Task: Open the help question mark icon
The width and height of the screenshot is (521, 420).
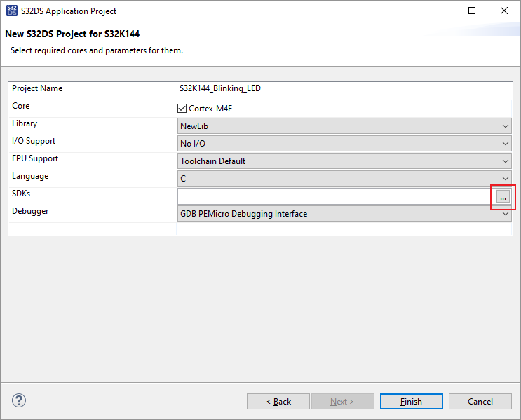Action: (19, 400)
